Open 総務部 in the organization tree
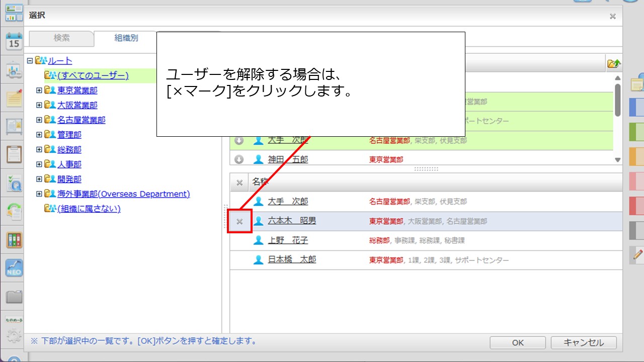Screen dimensions: 644x362 click(x=69, y=150)
